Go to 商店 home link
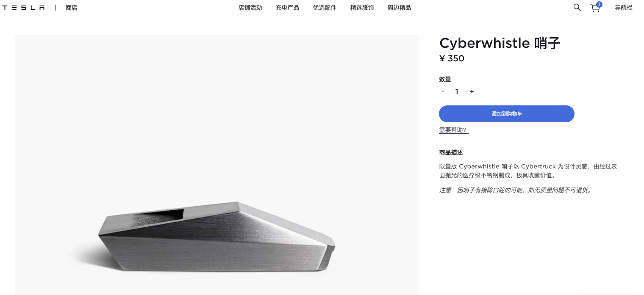The width and height of the screenshot is (644, 295). tap(72, 8)
